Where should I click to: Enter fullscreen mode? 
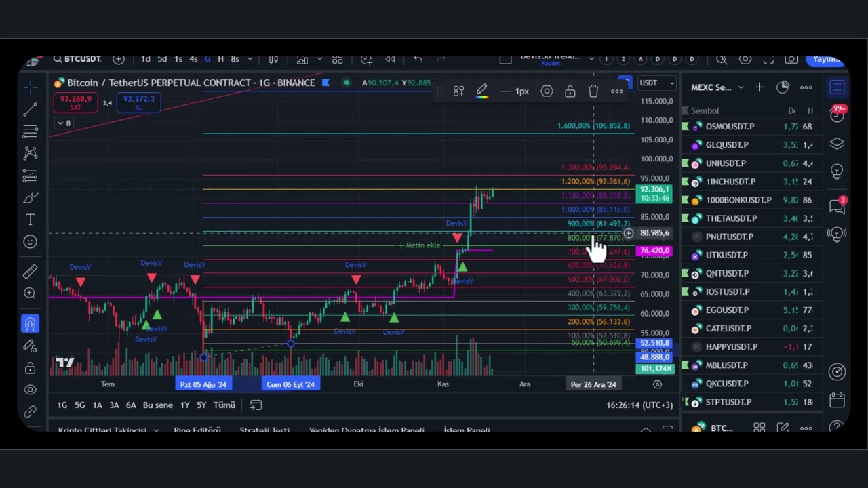(x=768, y=59)
